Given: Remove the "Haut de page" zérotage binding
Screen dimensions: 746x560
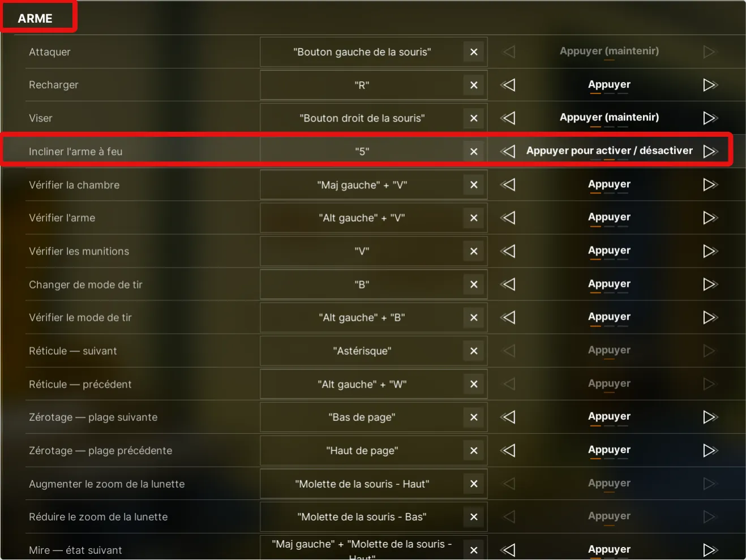Looking at the screenshot, I should point(474,451).
